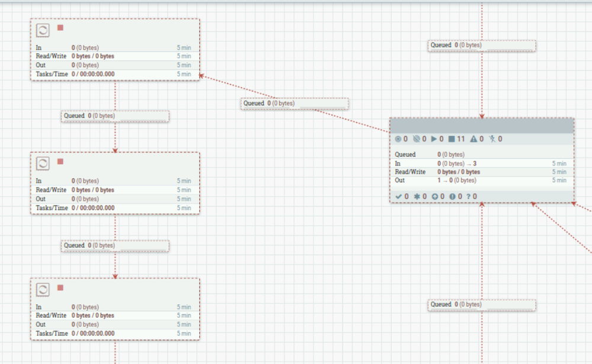This screenshot has height=364, width=592.
Task: Select the topmost processor's type icon
Action: (43, 30)
